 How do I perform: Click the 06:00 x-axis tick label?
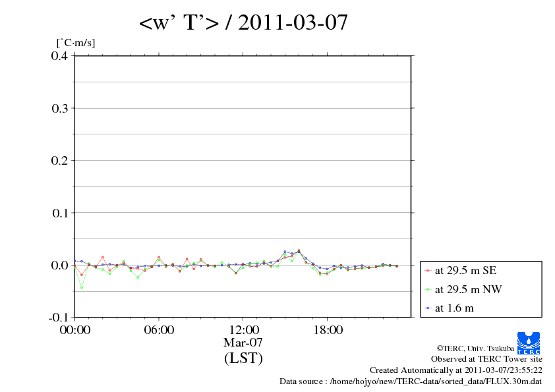pyautogui.click(x=159, y=330)
